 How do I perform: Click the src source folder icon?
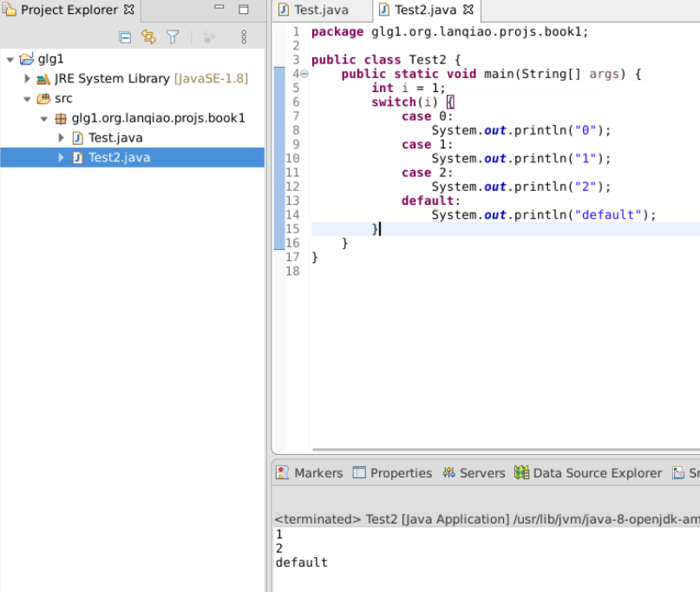(43, 98)
